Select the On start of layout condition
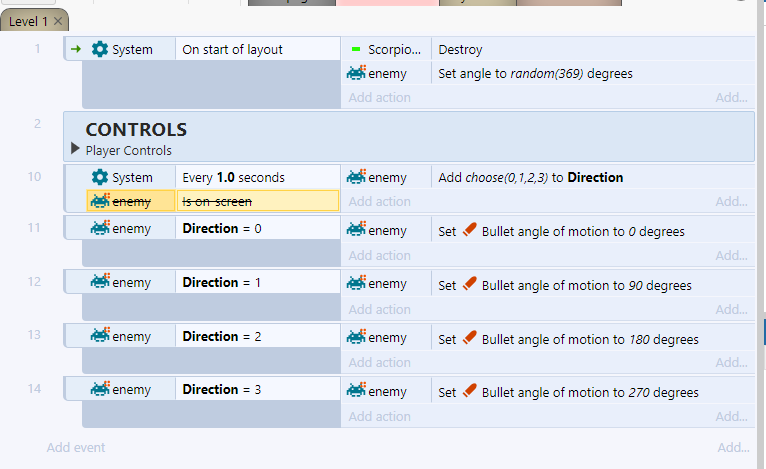 click(x=257, y=49)
